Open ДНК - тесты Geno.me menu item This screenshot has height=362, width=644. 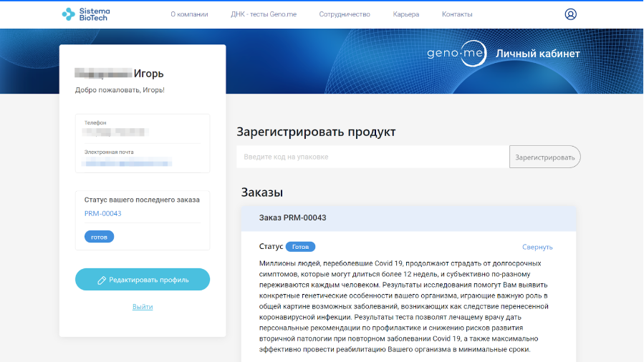264,14
